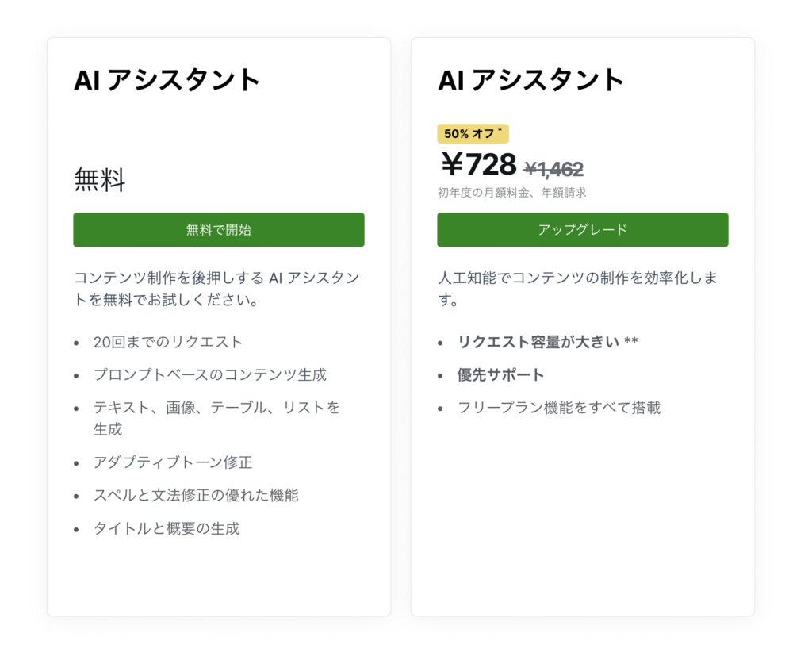This screenshot has height=656, width=812.
Task: Click the 無料で開始 green button
Action: (219, 229)
